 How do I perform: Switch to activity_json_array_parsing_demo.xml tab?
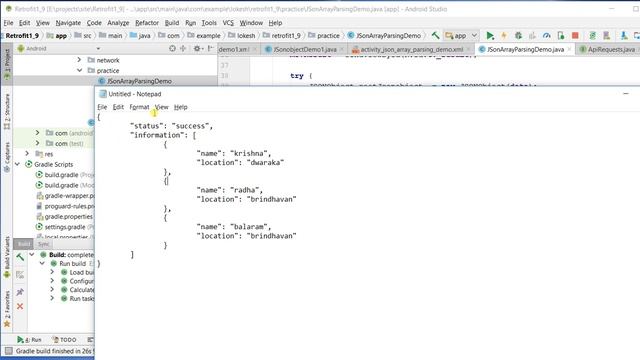click(x=411, y=49)
